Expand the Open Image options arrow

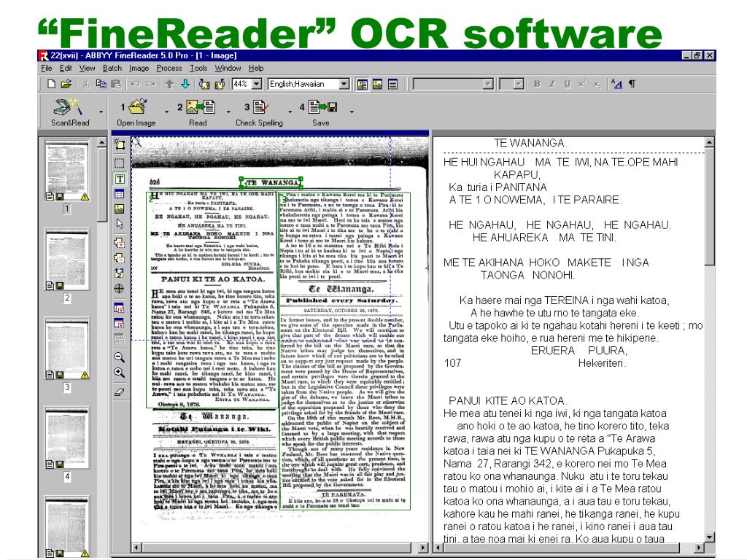[167, 112]
